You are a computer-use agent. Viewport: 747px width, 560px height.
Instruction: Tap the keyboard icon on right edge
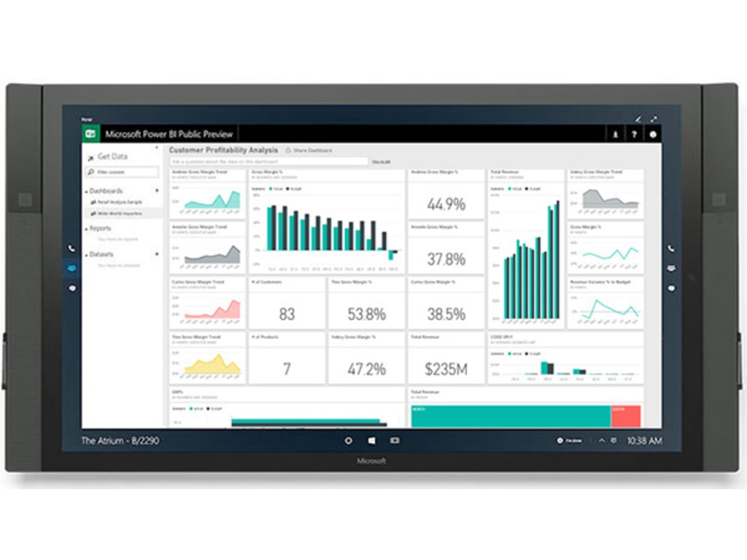671,268
